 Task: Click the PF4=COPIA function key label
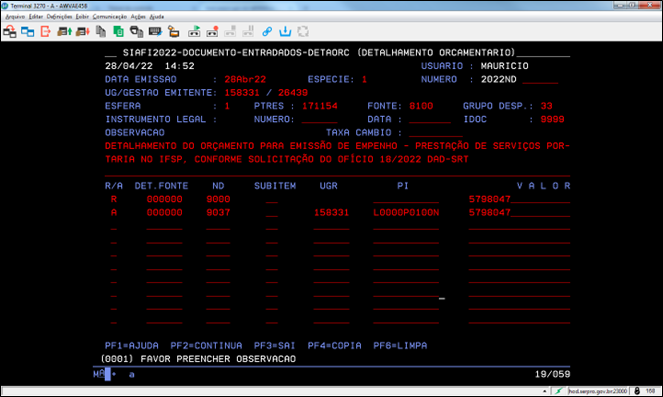pyautogui.click(x=334, y=346)
